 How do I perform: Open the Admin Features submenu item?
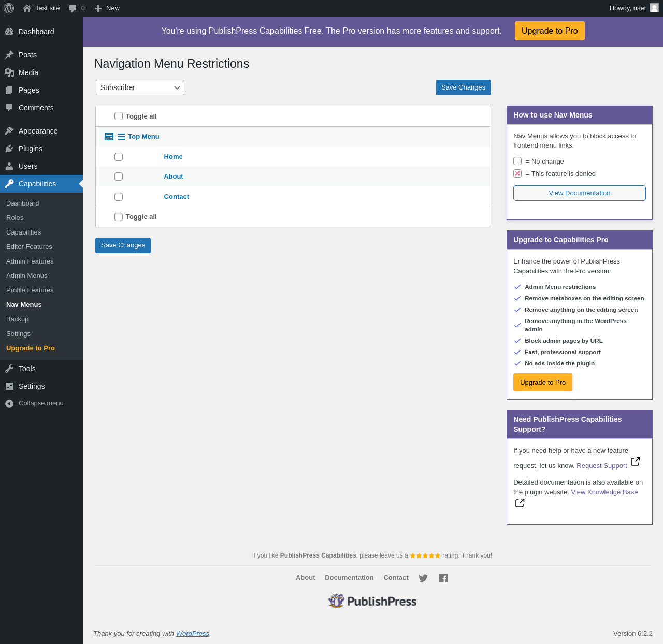[30, 261]
